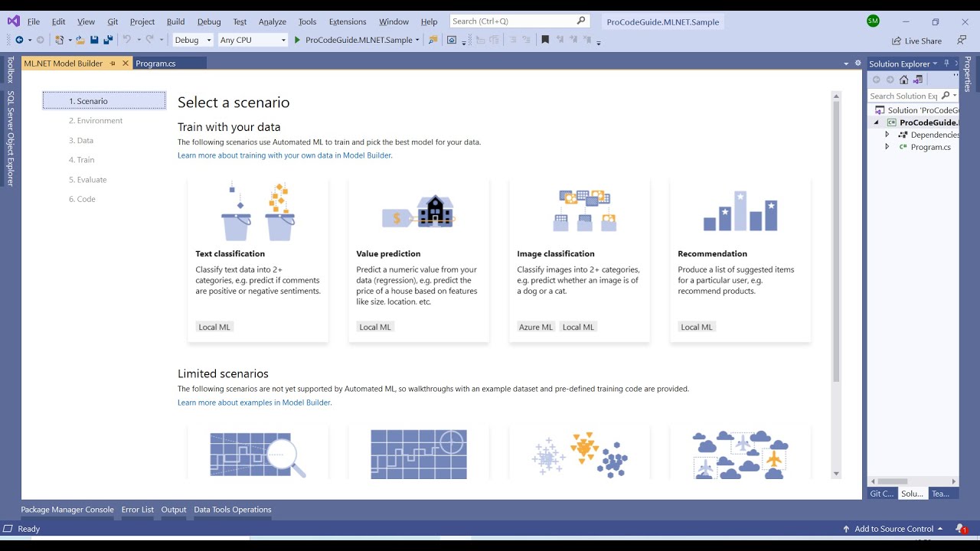This screenshot has height=551, width=980.
Task: Open the Build menu
Action: pos(175,21)
